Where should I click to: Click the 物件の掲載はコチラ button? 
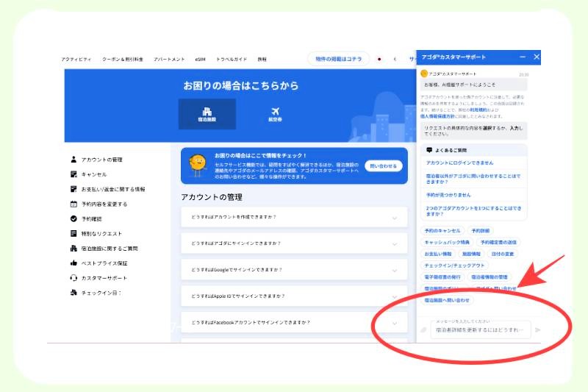[339, 59]
